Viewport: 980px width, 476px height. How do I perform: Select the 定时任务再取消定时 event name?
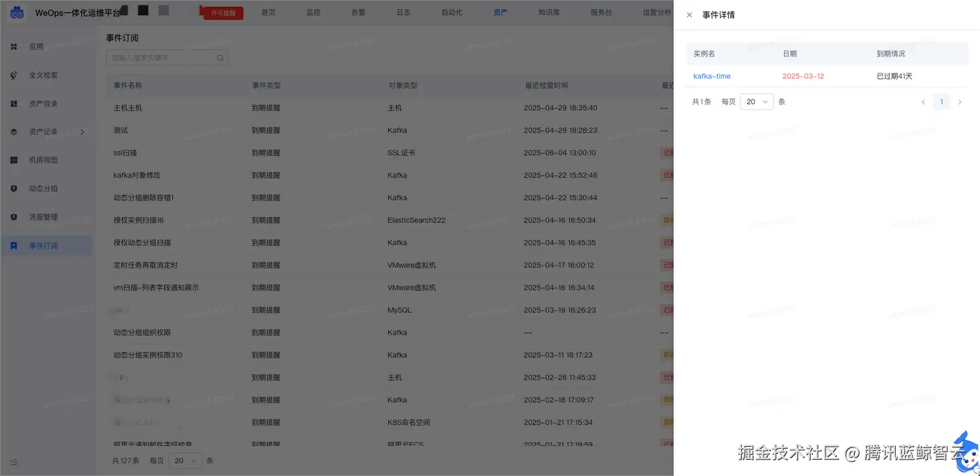[146, 265]
